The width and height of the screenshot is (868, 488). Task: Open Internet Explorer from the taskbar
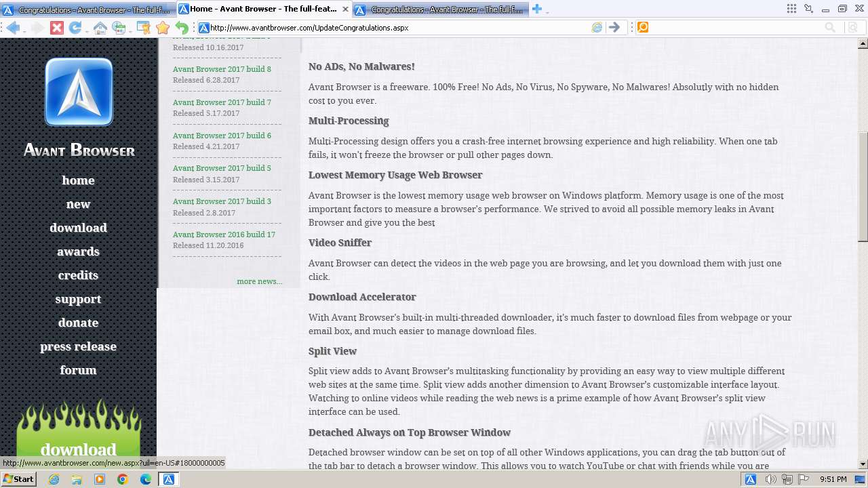coord(54,479)
